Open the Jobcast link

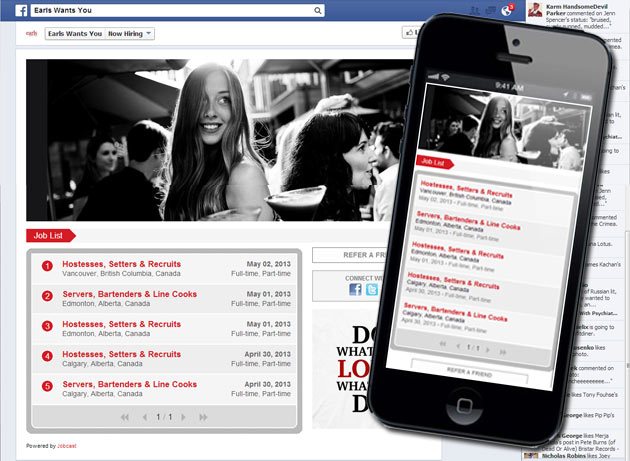(x=67, y=446)
